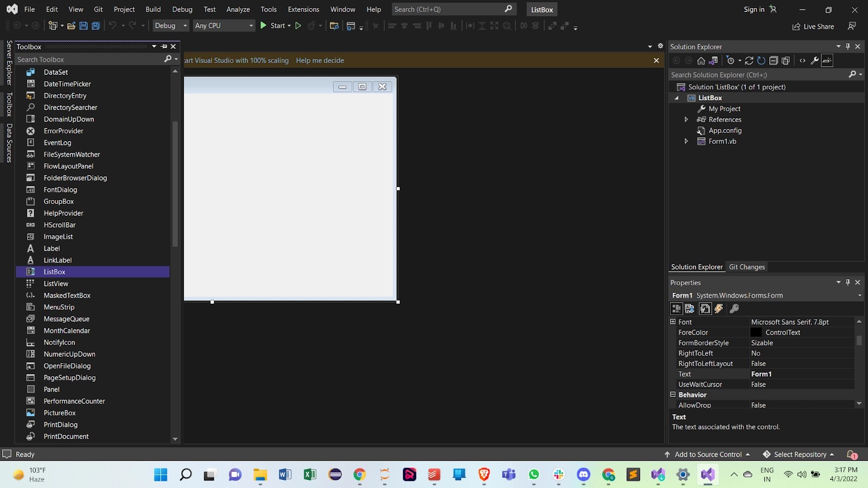Click the View Code icon in Solution Explorer
This screenshot has height=488, width=868.
coord(802,61)
